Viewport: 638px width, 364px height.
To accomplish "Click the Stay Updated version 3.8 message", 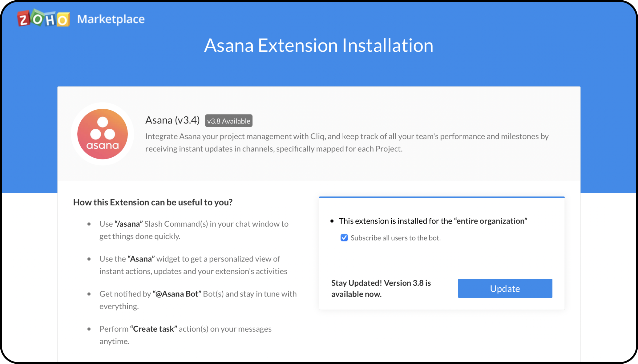I will click(381, 288).
